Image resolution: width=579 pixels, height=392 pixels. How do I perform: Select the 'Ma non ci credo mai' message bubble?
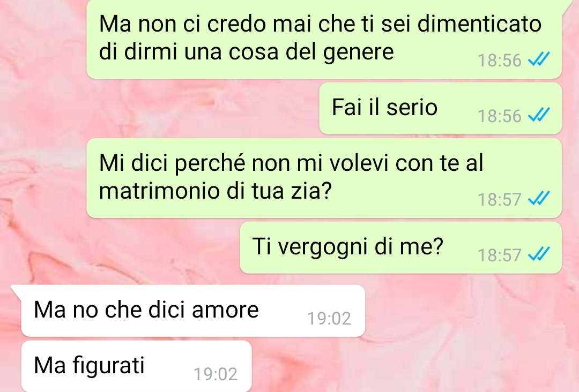[x=324, y=39]
